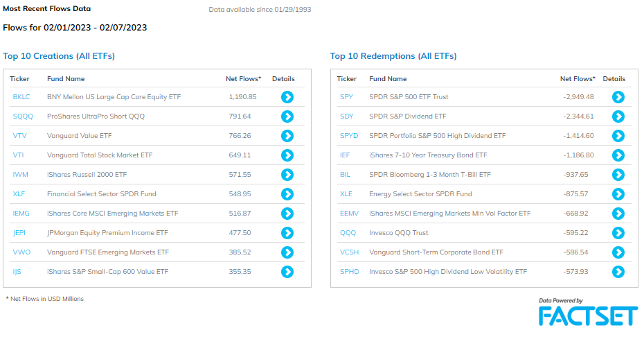Screen dimensions: 644x337
Task: Click the FactSet logo
Action: pyautogui.click(x=588, y=316)
